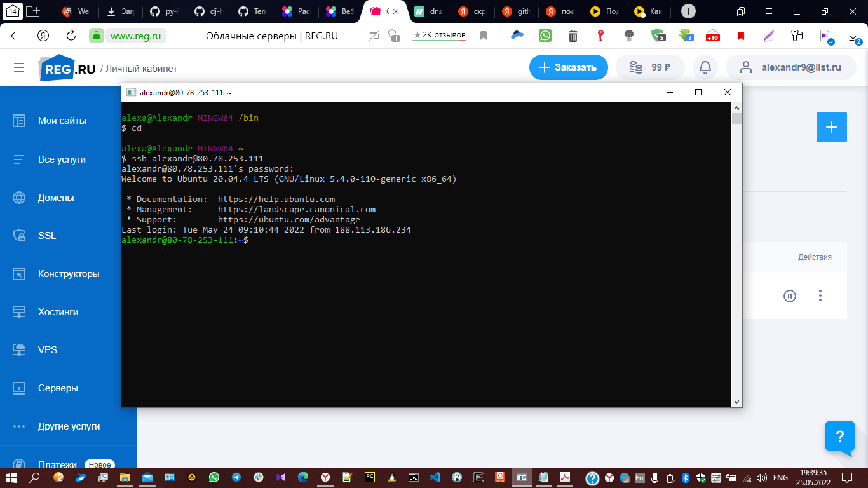Open the three-dot actions menu
The height and width of the screenshot is (488, 868).
[x=820, y=295]
